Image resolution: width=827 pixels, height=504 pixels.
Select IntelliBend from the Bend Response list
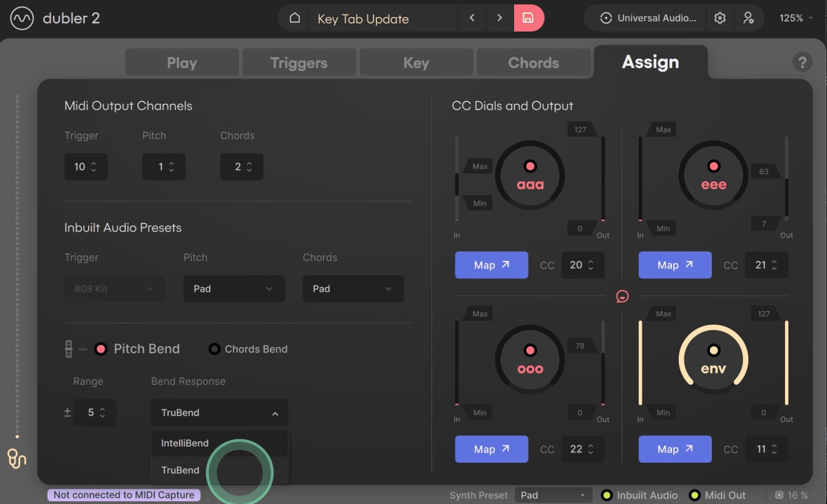(185, 443)
